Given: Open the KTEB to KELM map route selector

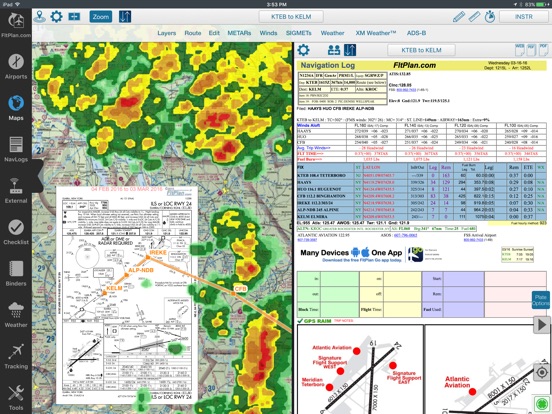Looking at the screenshot, I should [291, 17].
